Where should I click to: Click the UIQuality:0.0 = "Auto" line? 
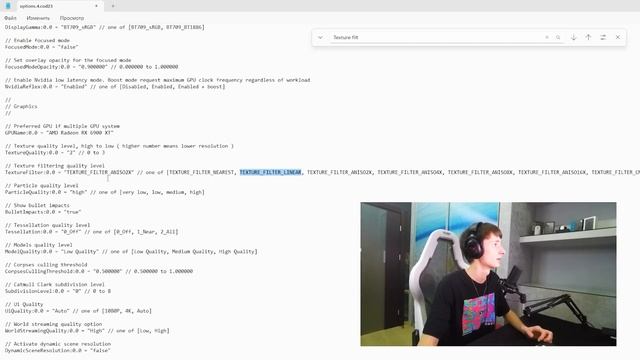pos(78,311)
